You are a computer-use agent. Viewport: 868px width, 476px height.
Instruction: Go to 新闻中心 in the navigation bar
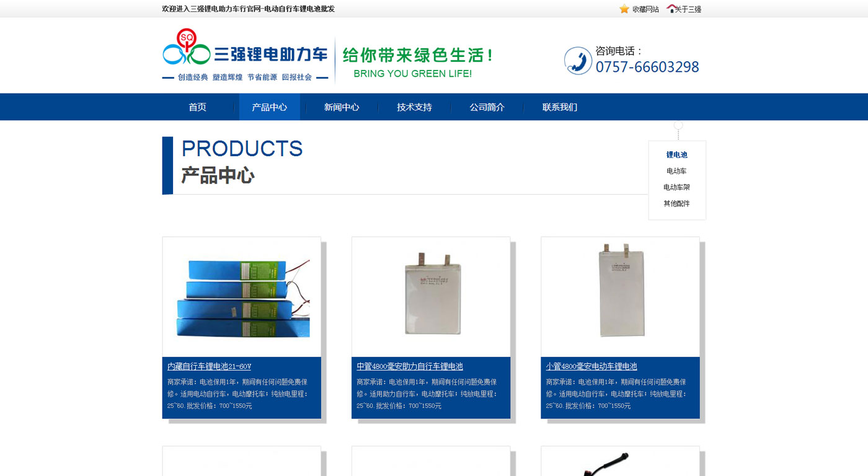click(x=342, y=107)
